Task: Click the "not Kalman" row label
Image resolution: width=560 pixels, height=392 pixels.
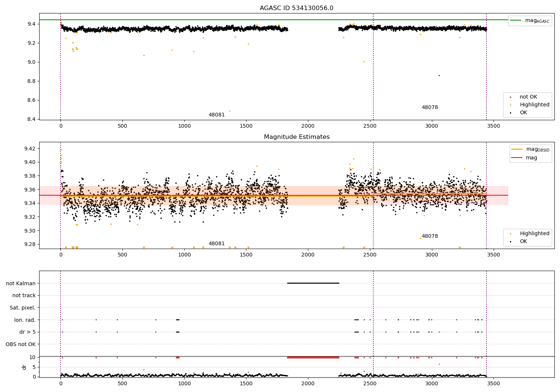Action: click(21, 283)
